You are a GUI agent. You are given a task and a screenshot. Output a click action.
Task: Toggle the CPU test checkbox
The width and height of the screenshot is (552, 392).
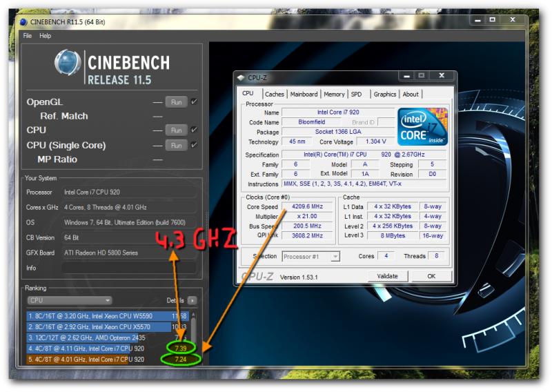point(194,130)
